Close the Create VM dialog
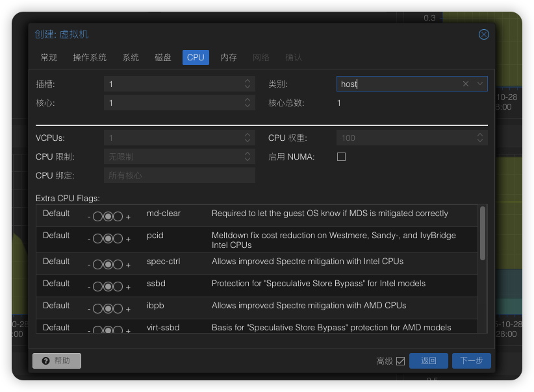 tap(483, 34)
